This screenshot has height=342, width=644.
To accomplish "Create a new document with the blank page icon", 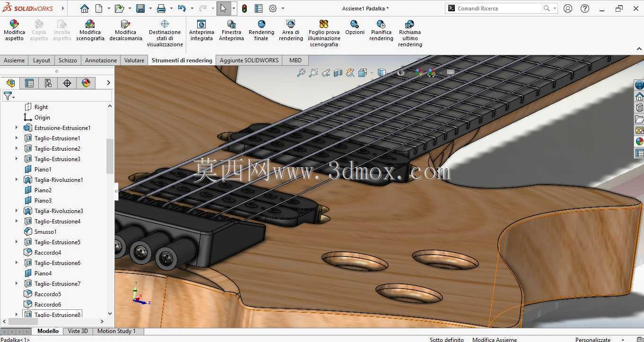I will pos(99,9).
